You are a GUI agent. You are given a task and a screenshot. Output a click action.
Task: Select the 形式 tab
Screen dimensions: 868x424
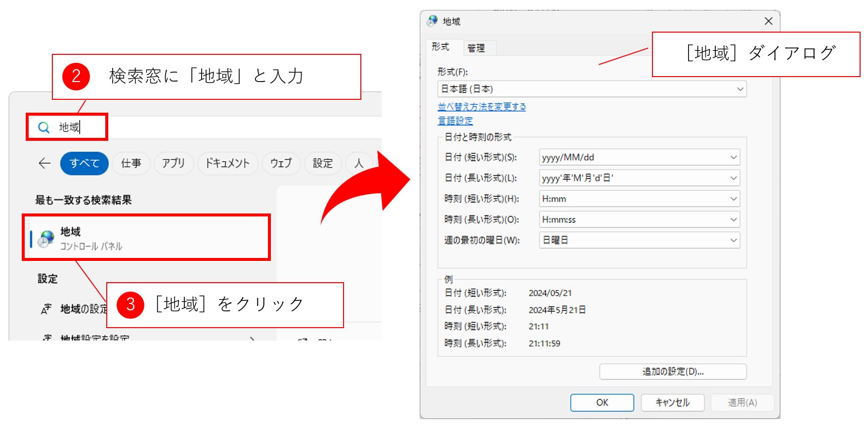[440, 47]
